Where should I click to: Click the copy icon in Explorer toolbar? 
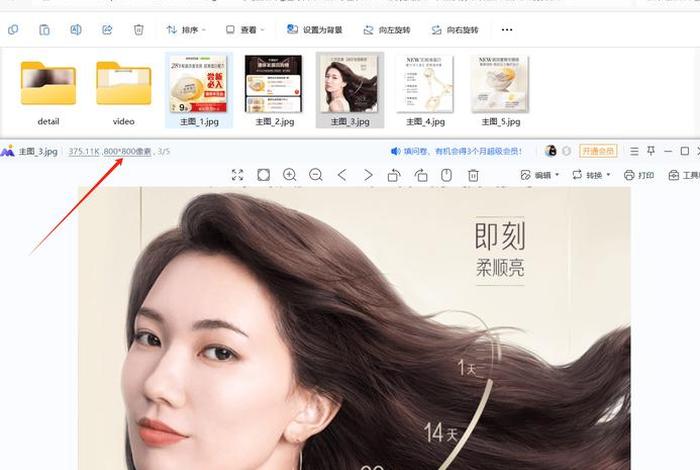pos(13,30)
